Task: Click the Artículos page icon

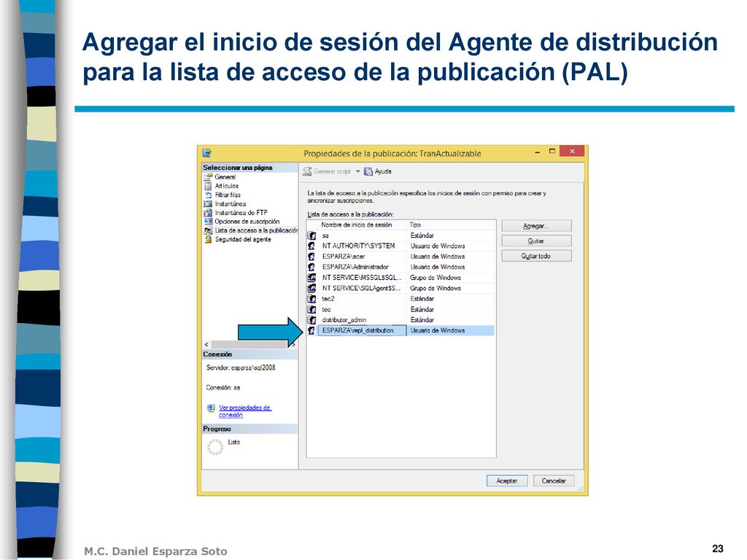Action: (208, 186)
